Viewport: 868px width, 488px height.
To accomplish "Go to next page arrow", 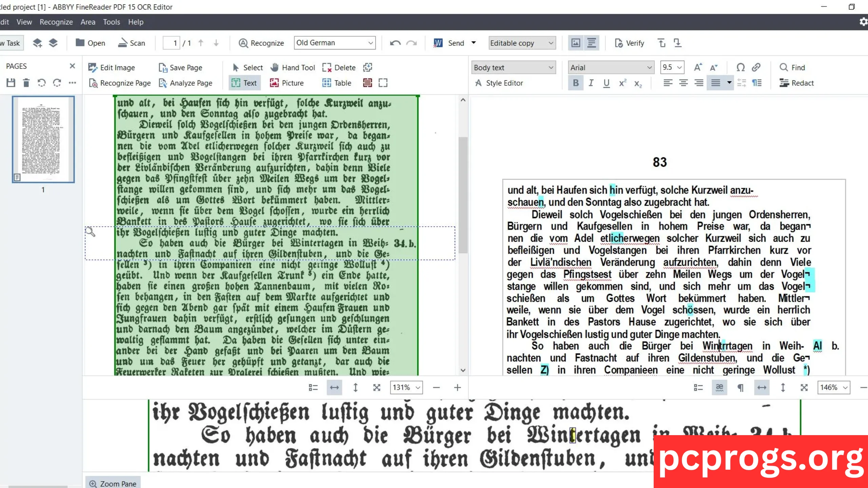I will click(216, 43).
